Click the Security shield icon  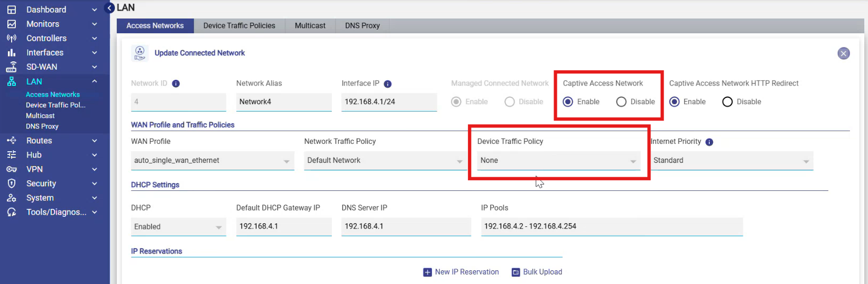point(11,183)
